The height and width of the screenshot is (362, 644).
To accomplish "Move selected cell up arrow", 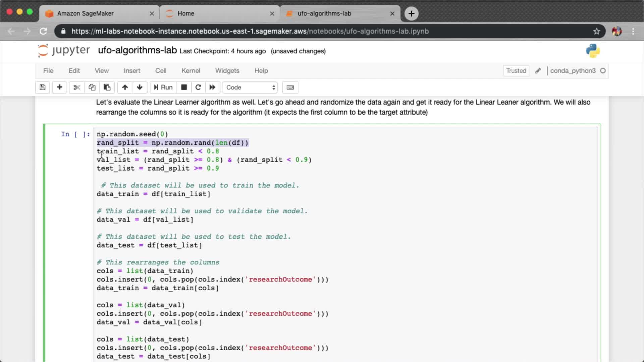I will 125,87.
